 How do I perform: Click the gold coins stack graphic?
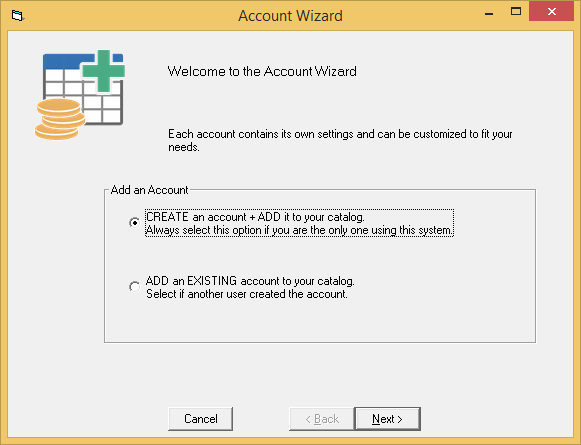60,119
